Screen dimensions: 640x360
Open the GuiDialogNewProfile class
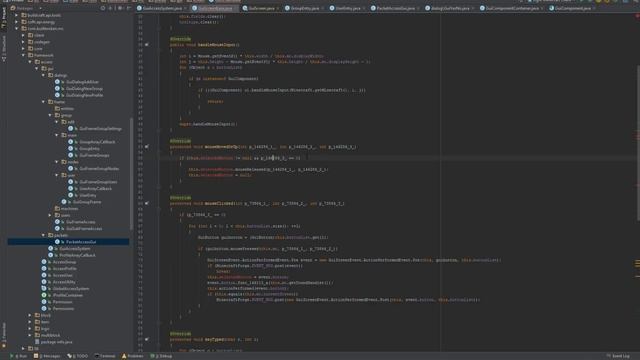(84, 95)
